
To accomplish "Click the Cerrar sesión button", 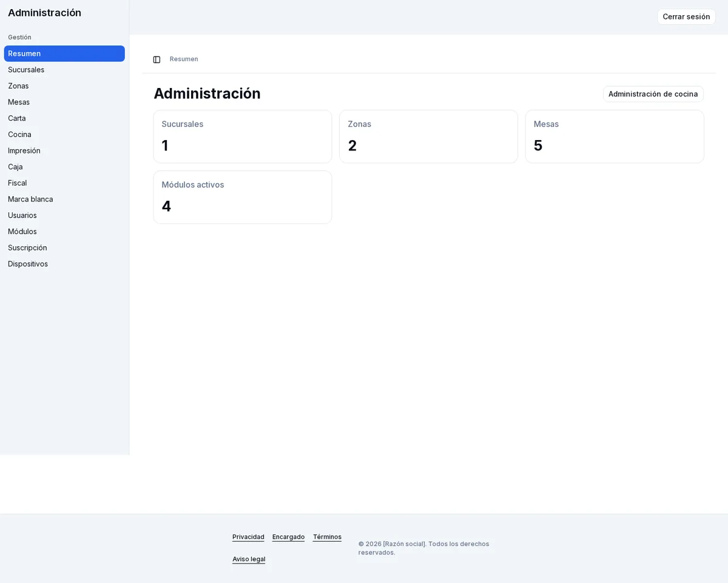I will (x=686, y=17).
